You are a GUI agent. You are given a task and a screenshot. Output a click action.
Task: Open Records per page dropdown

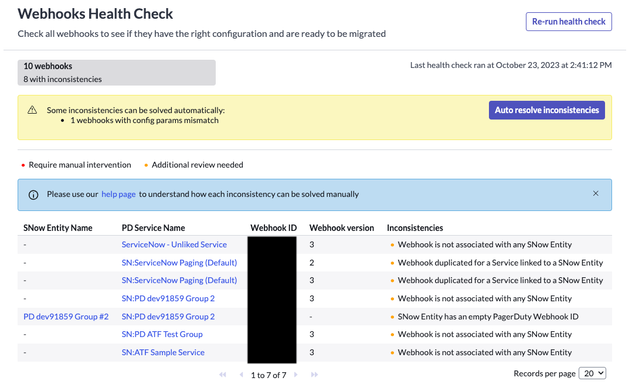coord(592,373)
